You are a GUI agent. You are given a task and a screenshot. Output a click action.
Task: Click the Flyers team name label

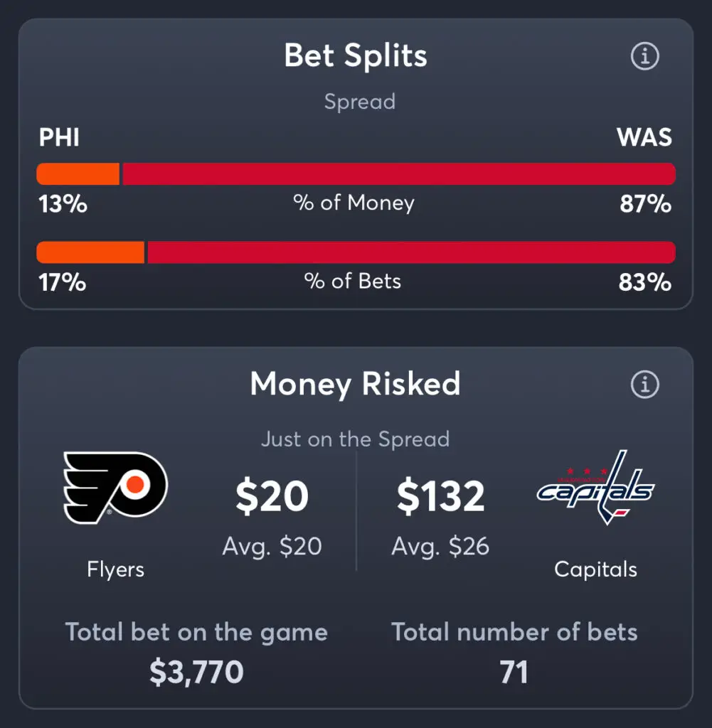coord(115,569)
